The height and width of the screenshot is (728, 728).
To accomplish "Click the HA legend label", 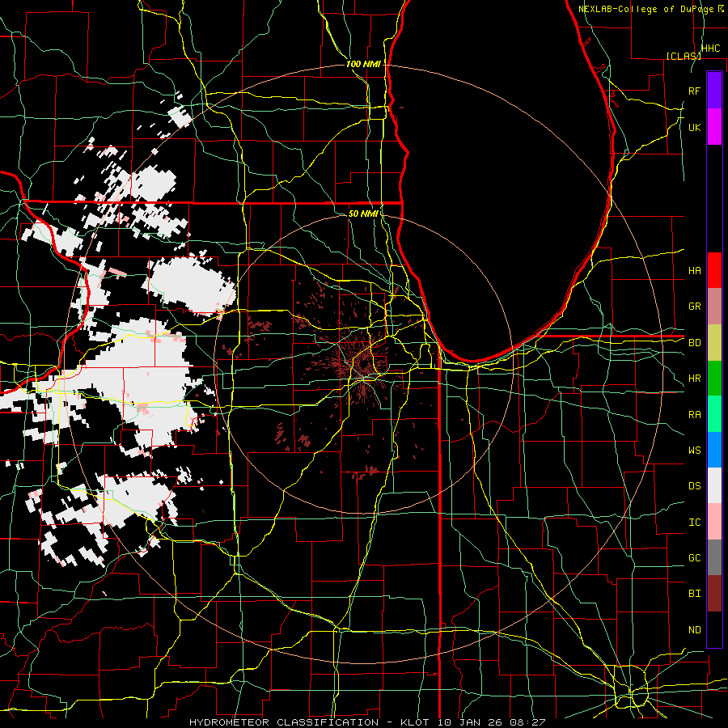I will point(694,271).
